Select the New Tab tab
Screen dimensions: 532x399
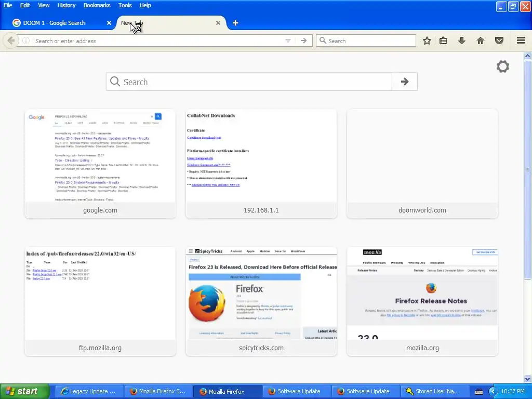(170, 23)
